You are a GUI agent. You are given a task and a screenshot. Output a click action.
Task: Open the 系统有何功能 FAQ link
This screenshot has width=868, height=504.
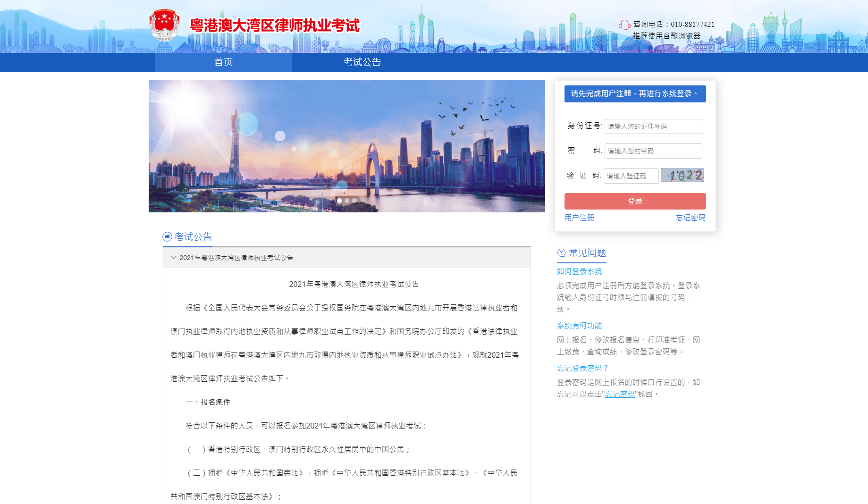point(579,326)
